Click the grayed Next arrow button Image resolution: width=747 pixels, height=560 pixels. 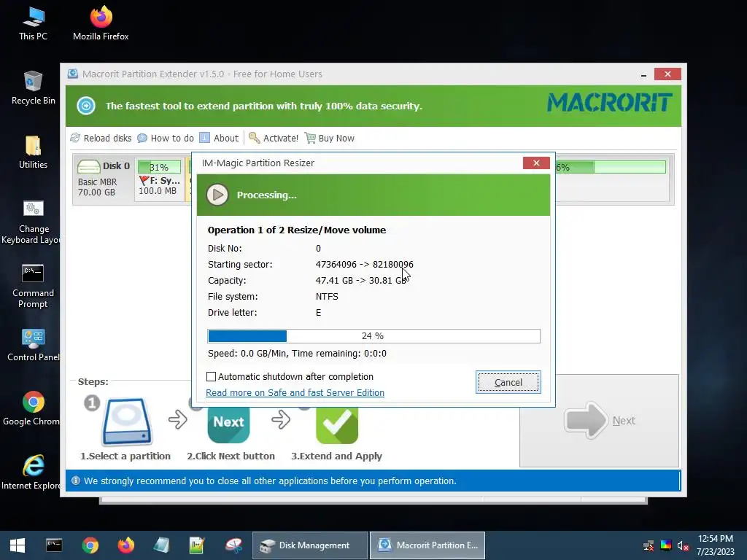point(600,421)
